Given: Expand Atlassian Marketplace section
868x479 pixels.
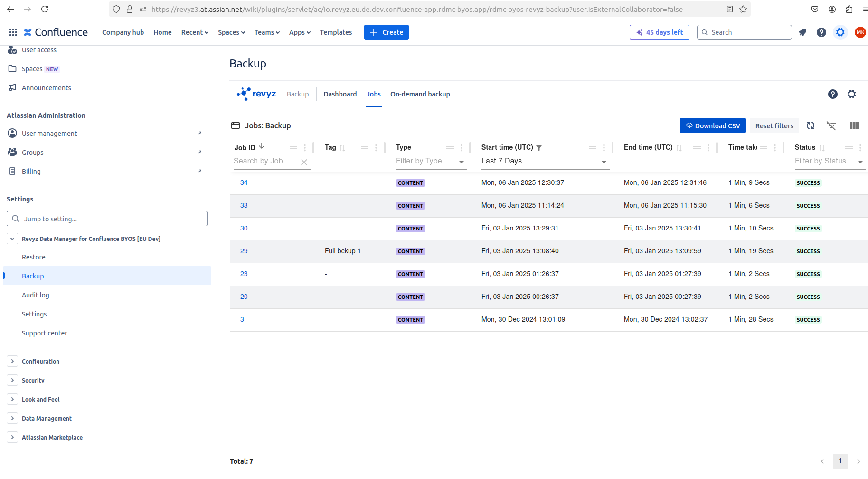Looking at the screenshot, I should coord(12,437).
